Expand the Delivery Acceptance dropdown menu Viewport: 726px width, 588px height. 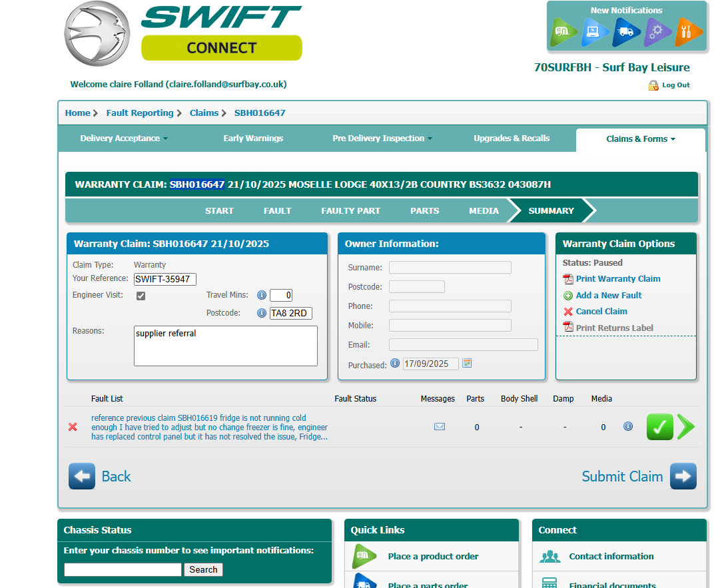pyautogui.click(x=124, y=138)
